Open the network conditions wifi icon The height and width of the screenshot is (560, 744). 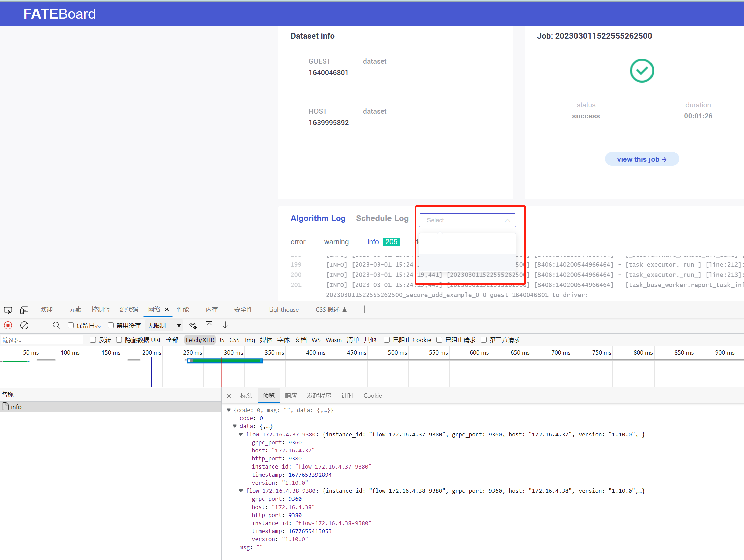pyautogui.click(x=193, y=325)
